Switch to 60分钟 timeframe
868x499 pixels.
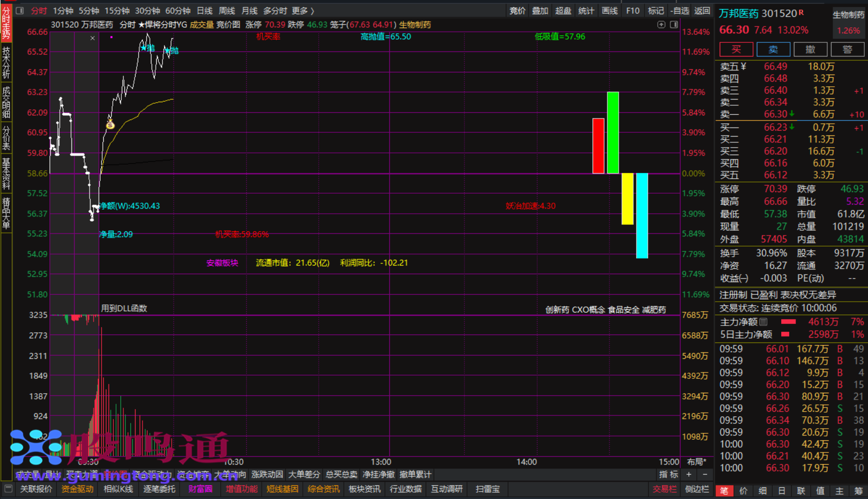pos(178,11)
